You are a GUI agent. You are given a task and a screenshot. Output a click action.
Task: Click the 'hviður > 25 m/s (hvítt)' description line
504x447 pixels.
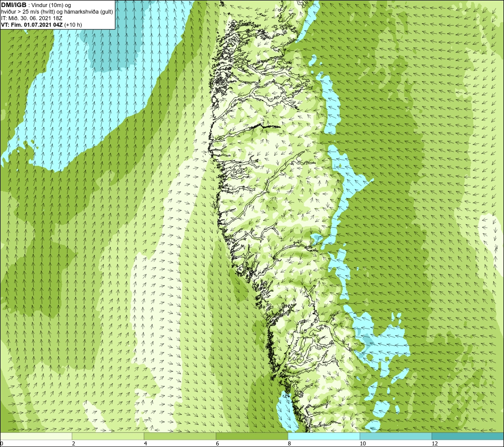57,12
